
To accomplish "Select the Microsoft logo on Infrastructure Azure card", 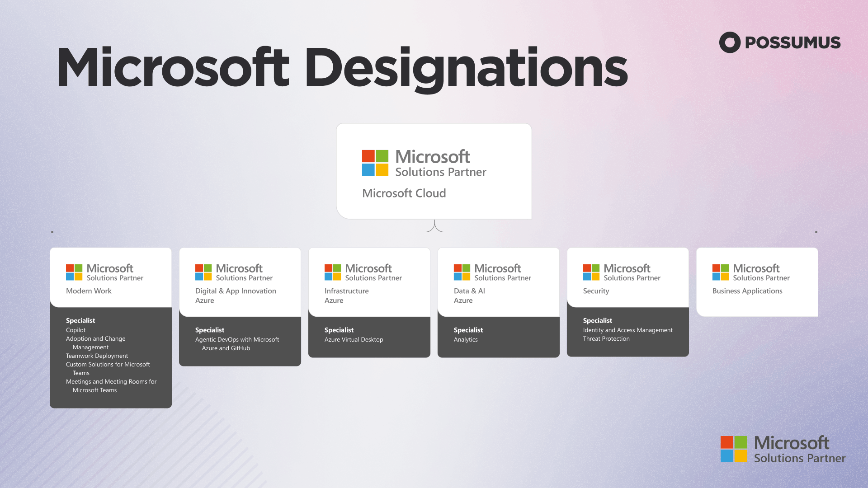I will pyautogui.click(x=333, y=272).
